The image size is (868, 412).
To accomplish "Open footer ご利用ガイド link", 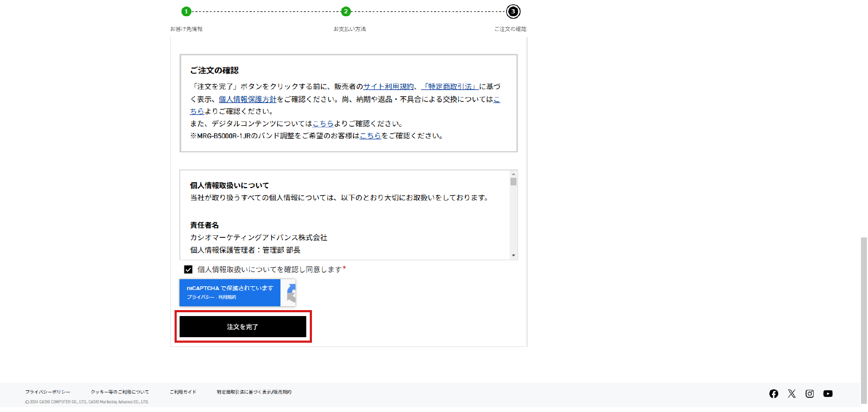I will click(183, 392).
